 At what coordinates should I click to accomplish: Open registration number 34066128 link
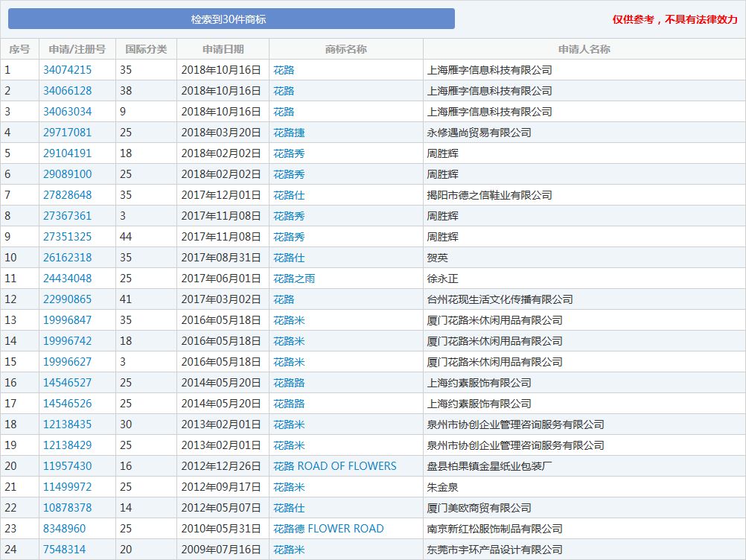tap(67, 91)
